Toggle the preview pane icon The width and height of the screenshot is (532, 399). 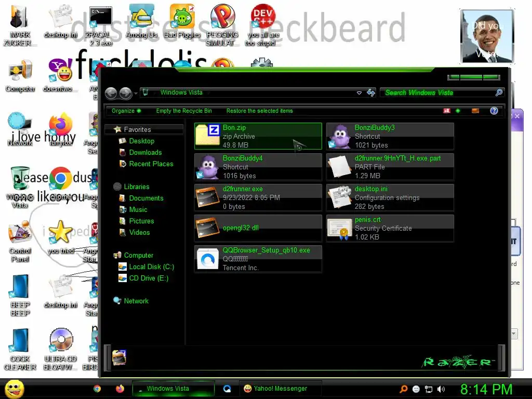pyautogui.click(x=475, y=111)
